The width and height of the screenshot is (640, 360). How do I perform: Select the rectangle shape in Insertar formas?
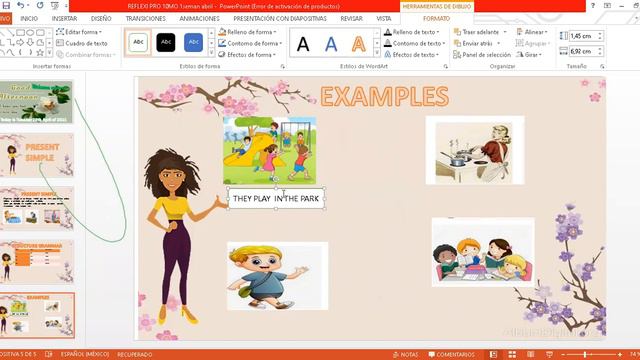[20, 32]
